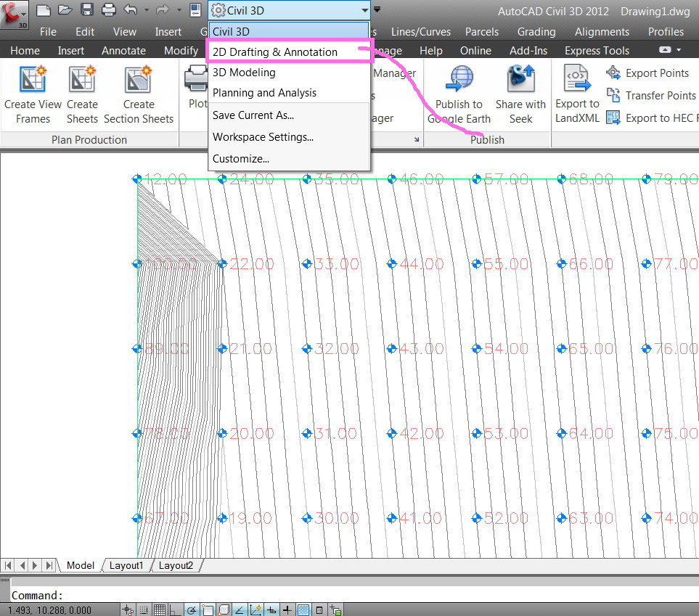The image size is (699, 616).
Task: Toggle Selection Cycling in the status bar
Action: [x=335, y=609]
